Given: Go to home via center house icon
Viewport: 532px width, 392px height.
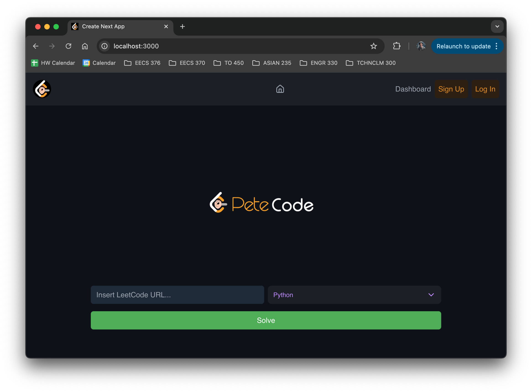Looking at the screenshot, I should tap(280, 89).
